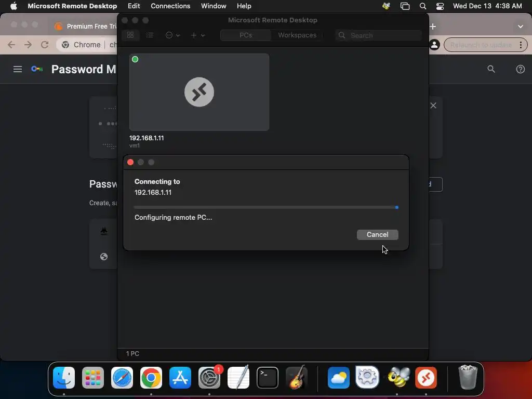Select the Premium Free Trial Chrome tab
Image resolution: width=532 pixels, height=399 pixels.
(x=85, y=26)
